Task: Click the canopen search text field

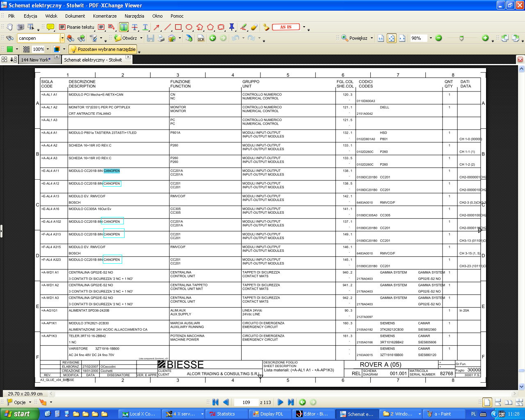Action: pos(39,38)
